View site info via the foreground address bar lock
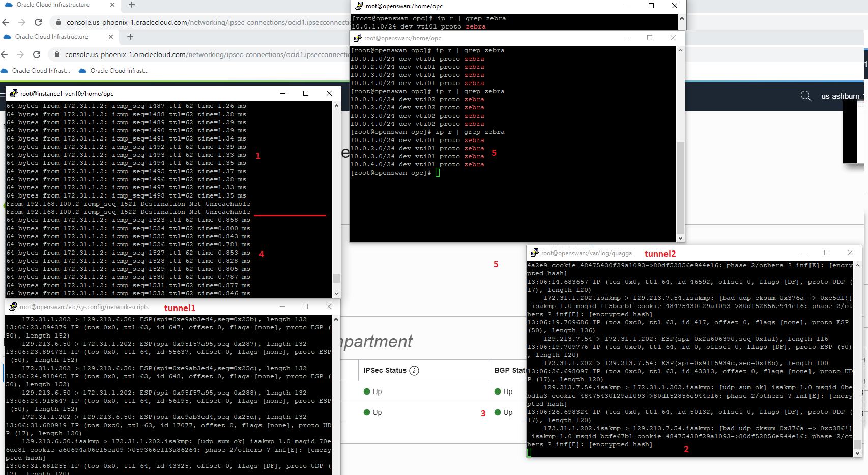 tap(57, 54)
